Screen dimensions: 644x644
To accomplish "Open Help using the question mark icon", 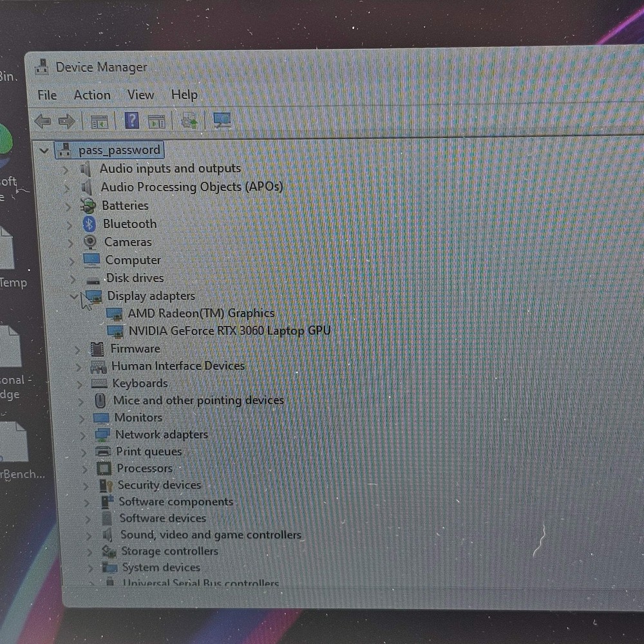I will (131, 120).
